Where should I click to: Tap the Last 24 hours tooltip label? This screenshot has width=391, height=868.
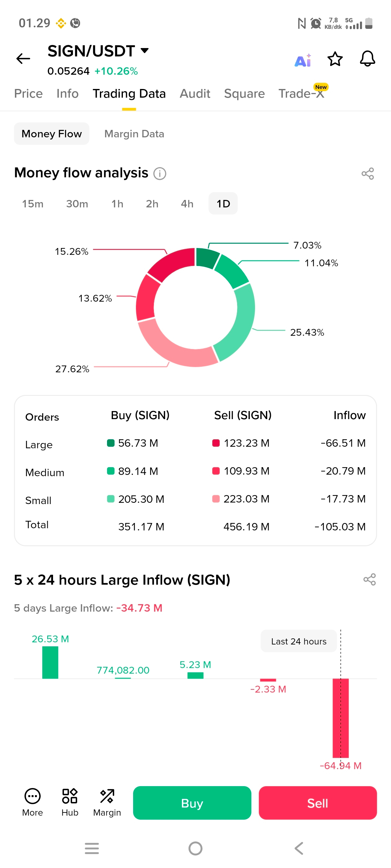coord(299,641)
